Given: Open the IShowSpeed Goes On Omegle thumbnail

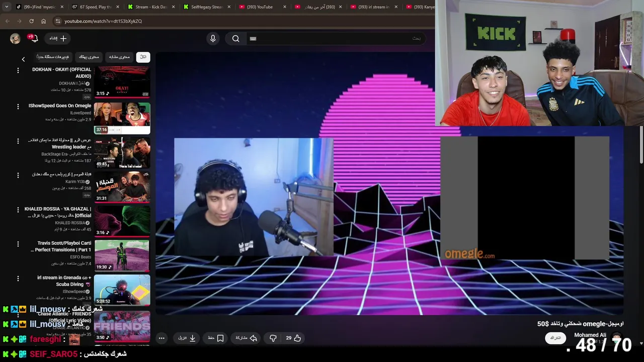Looking at the screenshot, I should (122, 118).
